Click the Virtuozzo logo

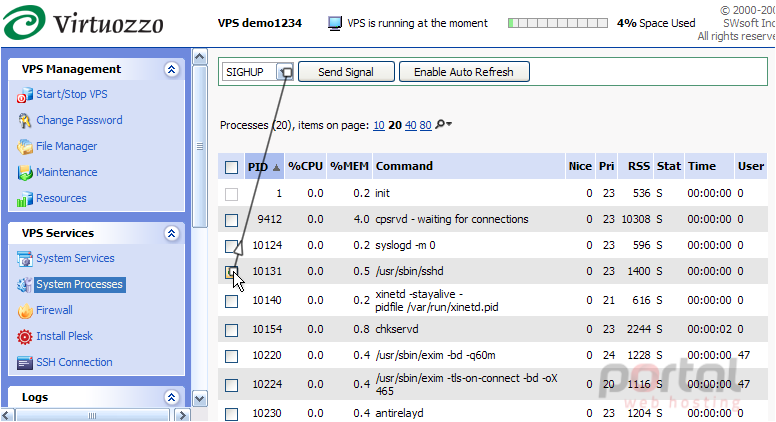(x=83, y=22)
